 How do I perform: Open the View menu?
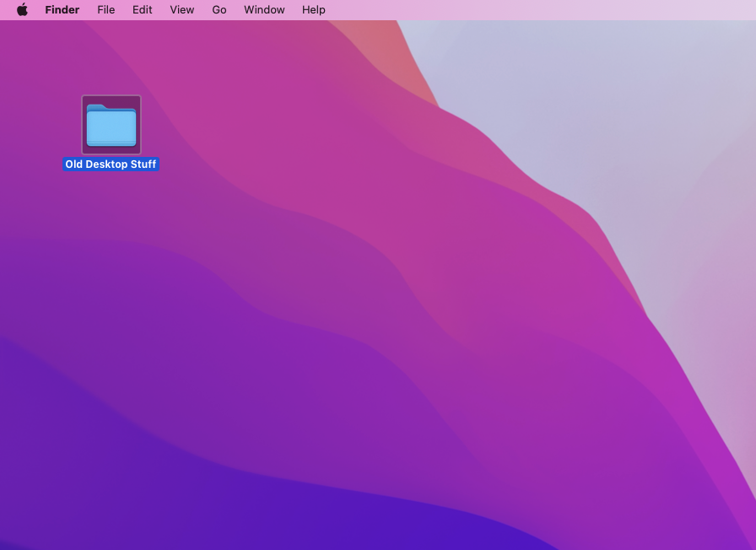tap(181, 9)
